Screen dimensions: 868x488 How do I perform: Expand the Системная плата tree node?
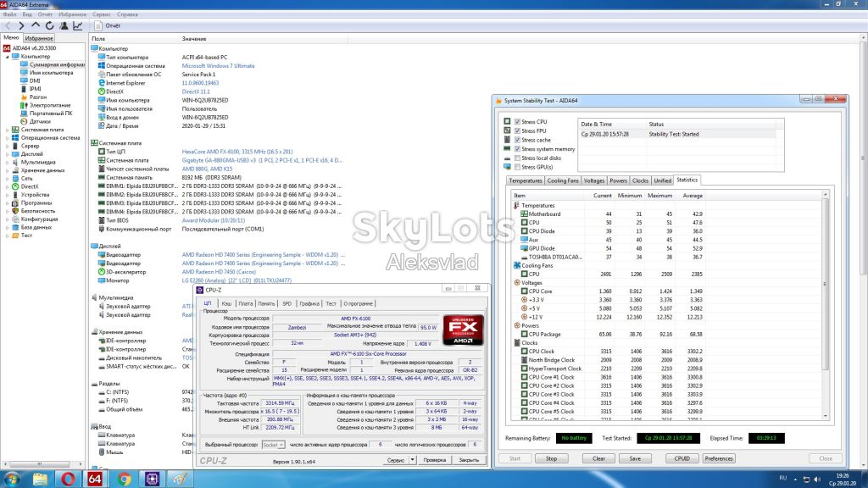point(7,130)
